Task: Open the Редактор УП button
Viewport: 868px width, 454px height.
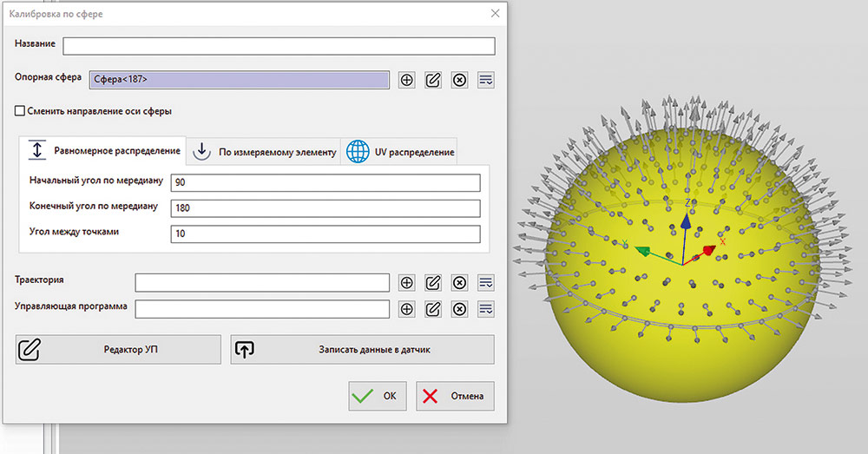Action: (x=118, y=349)
